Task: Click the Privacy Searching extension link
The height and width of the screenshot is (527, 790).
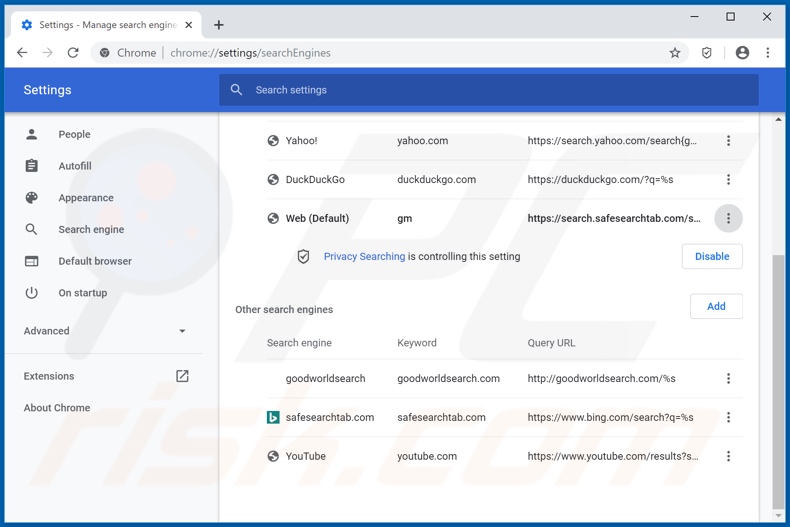Action: 364,256
